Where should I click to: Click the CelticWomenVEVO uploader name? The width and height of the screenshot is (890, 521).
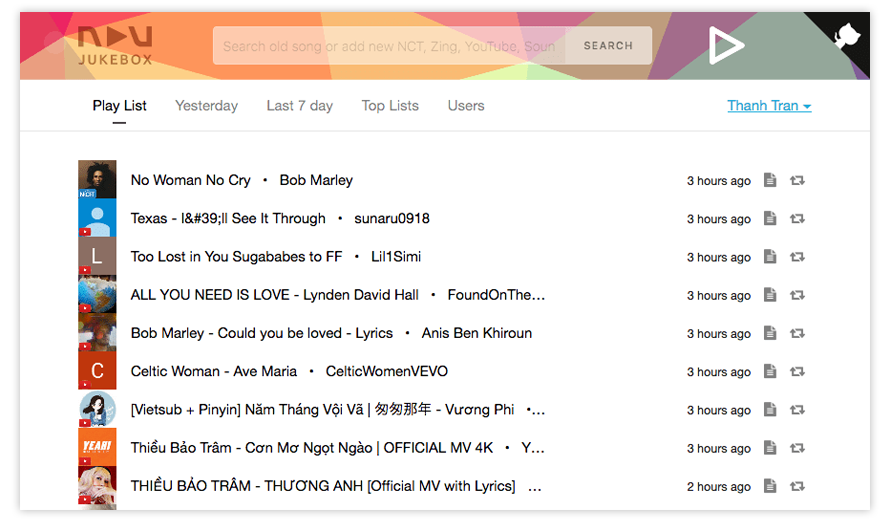[387, 371]
